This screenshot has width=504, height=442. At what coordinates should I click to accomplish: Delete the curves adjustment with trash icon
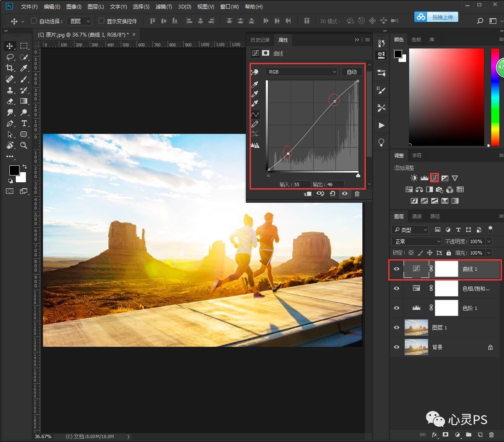coord(357,194)
